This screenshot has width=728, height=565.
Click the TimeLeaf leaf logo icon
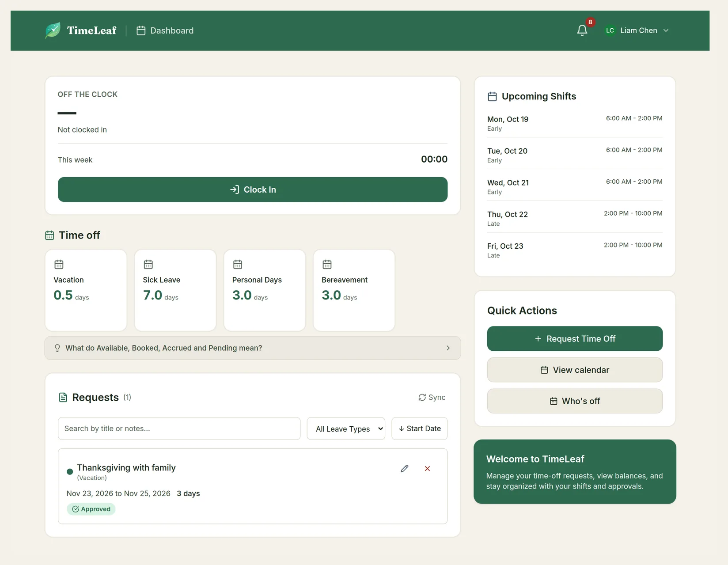[53, 30]
